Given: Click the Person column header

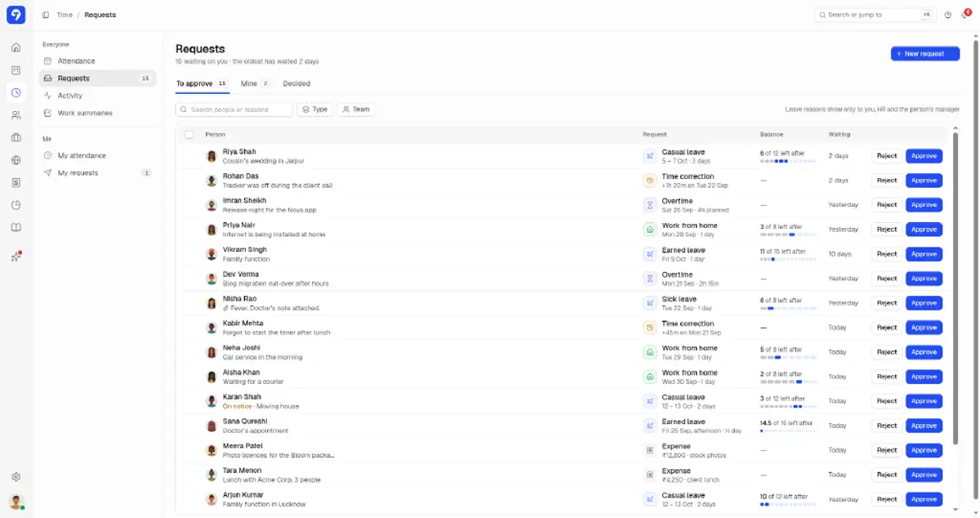Looking at the screenshot, I should pyautogui.click(x=216, y=134).
